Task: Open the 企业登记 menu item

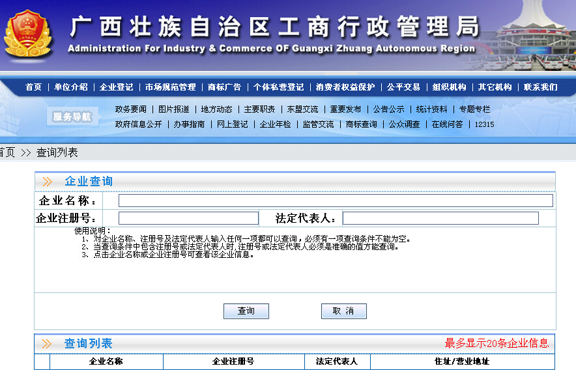Action: [116, 87]
